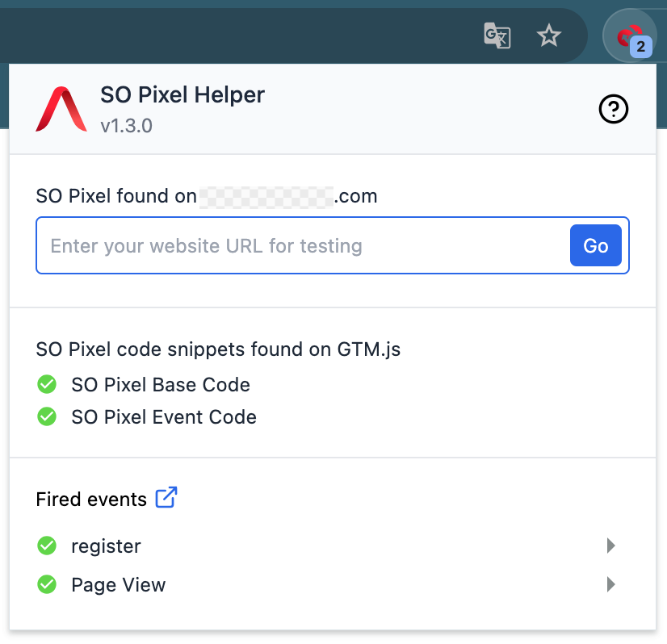
Task: Open help via the question mark icon
Action: (614, 109)
